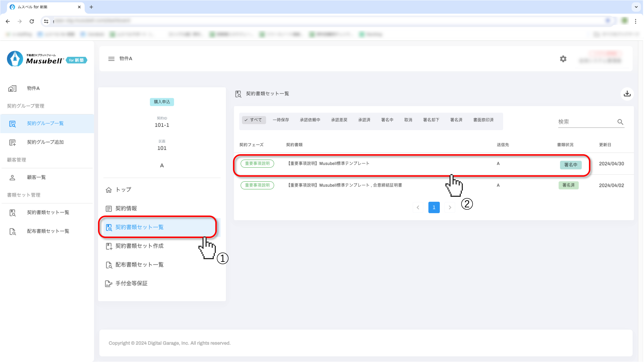The width and height of the screenshot is (644, 362).
Task: Click the download icon in 契約書類セット一覧
Action: pos(627,94)
